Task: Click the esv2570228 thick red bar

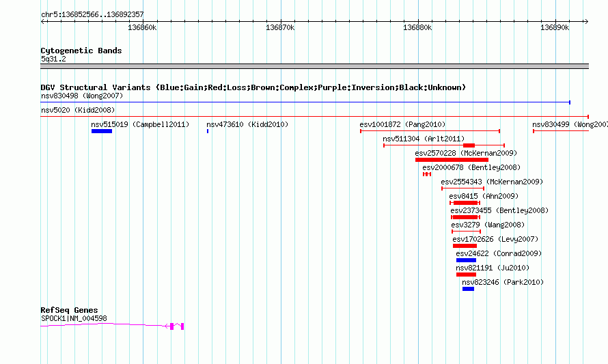Action: pos(452,160)
